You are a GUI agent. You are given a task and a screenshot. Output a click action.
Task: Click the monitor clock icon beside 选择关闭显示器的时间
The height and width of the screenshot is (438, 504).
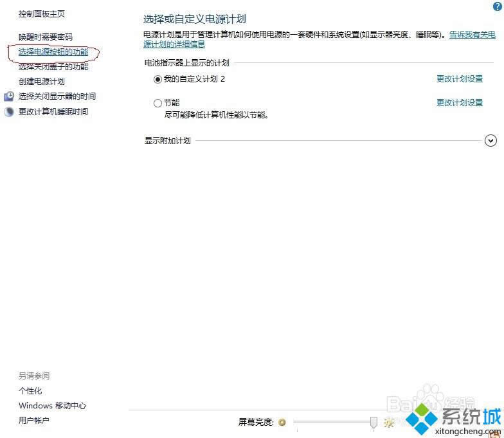9,96
